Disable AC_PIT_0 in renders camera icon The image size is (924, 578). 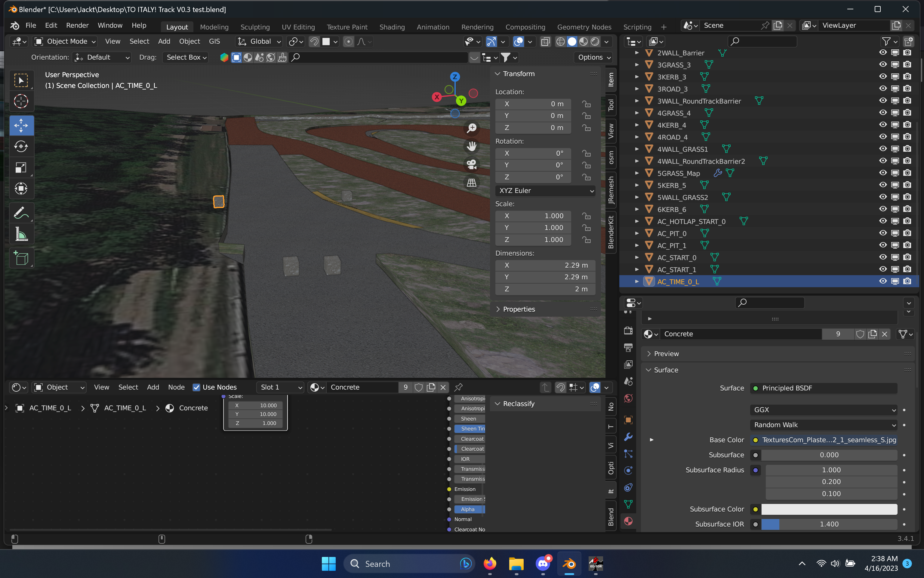[907, 233]
